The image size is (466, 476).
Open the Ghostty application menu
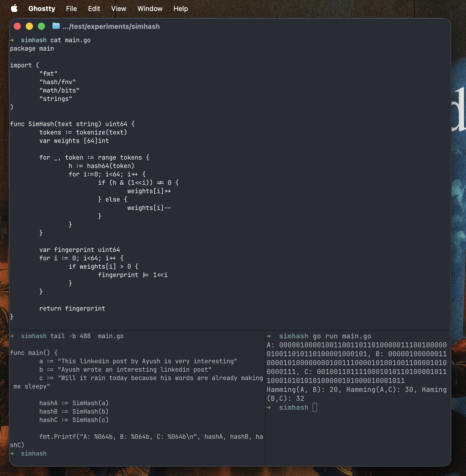42,8
